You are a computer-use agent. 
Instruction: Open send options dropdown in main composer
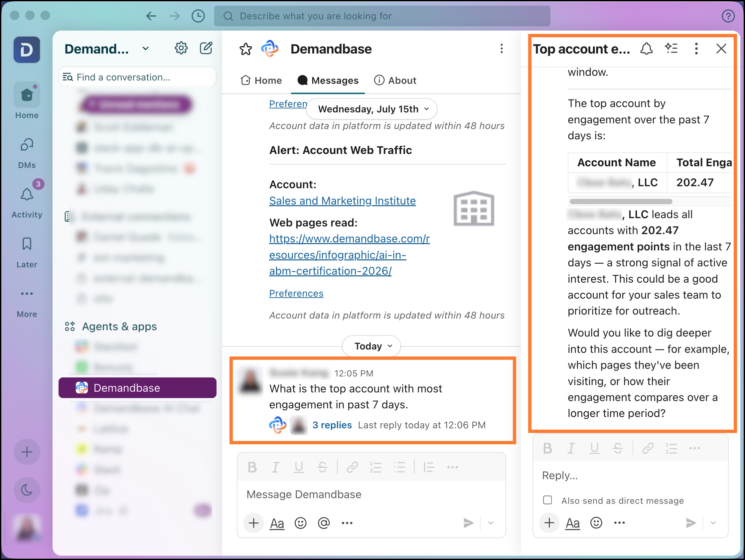point(491,523)
